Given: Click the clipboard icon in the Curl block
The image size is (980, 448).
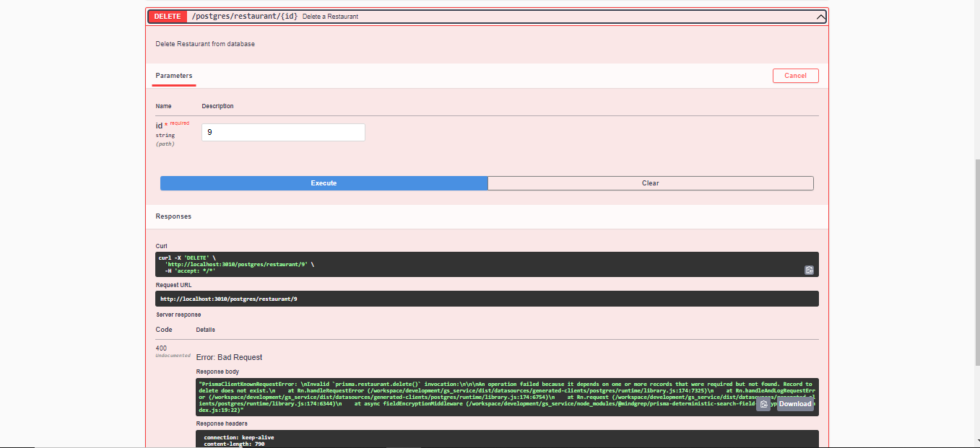Looking at the screenshot, I should point(810,270).
